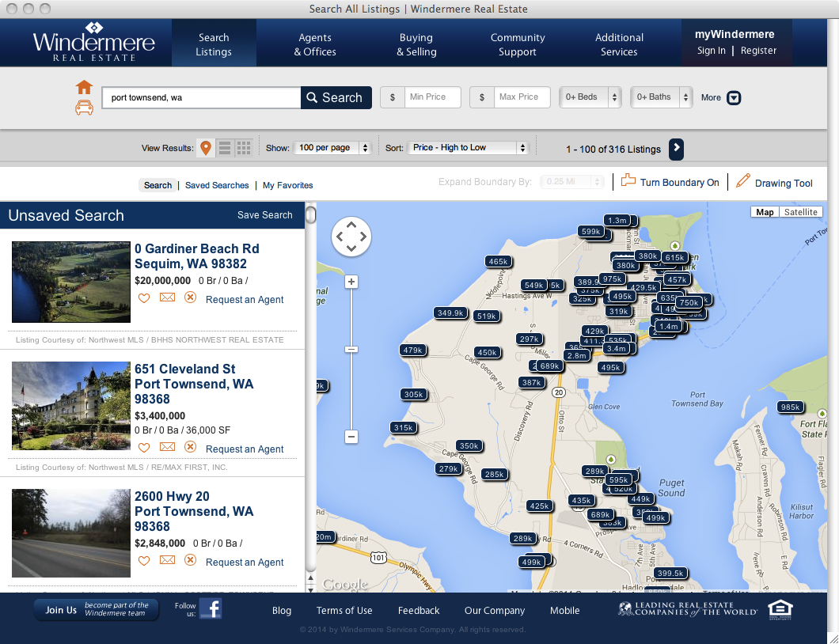Click the Search button
Image resolution: width=839 pixels, height=644 pixels.
click(336, 97)
